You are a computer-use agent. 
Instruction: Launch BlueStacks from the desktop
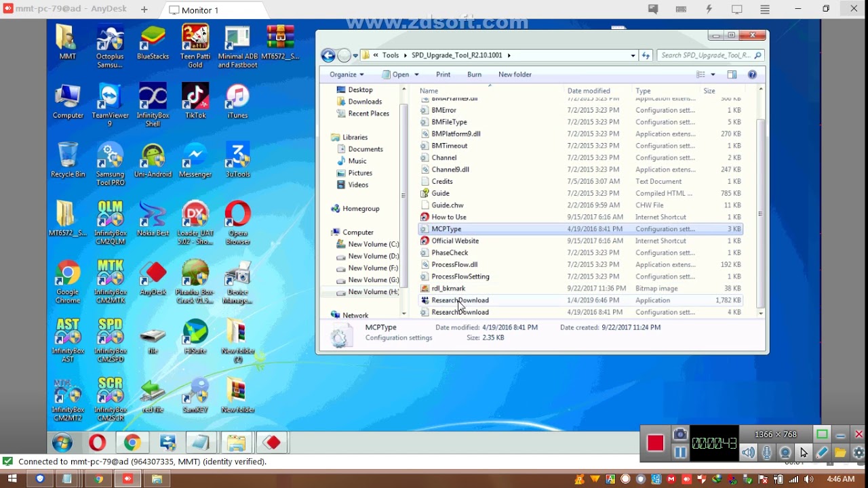click(153, 42)
